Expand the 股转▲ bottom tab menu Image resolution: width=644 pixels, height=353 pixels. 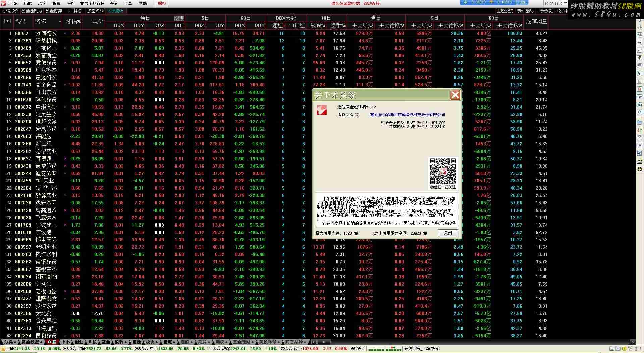point(120,342)
